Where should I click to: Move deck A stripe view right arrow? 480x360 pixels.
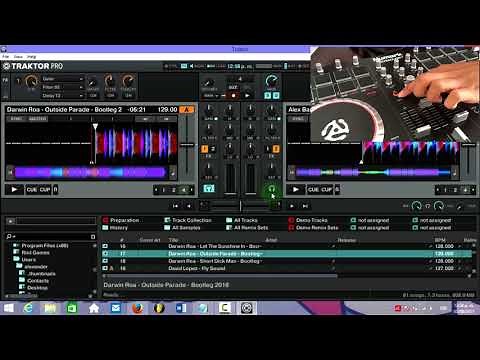pos(173,172)
